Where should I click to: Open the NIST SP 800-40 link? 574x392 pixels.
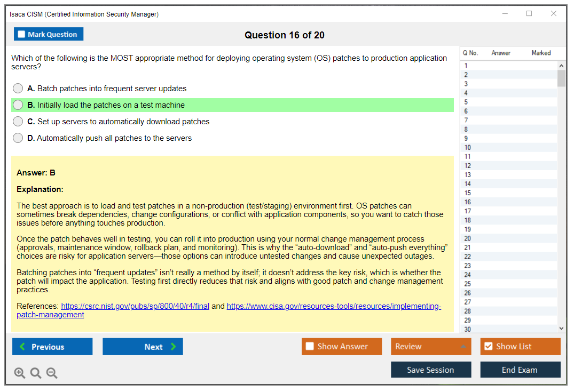(135, 306)
